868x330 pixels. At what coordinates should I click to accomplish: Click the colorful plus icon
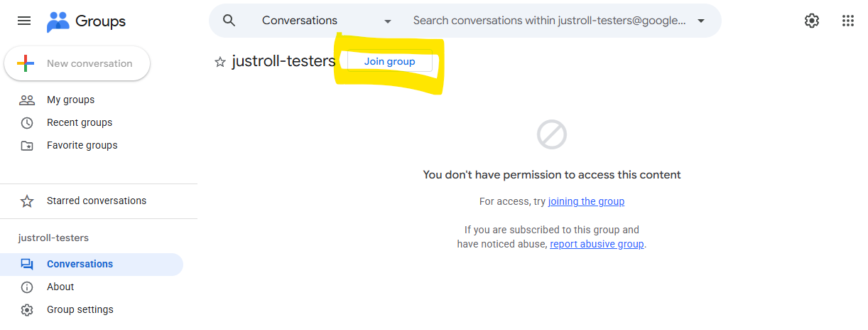pos(26,63)
